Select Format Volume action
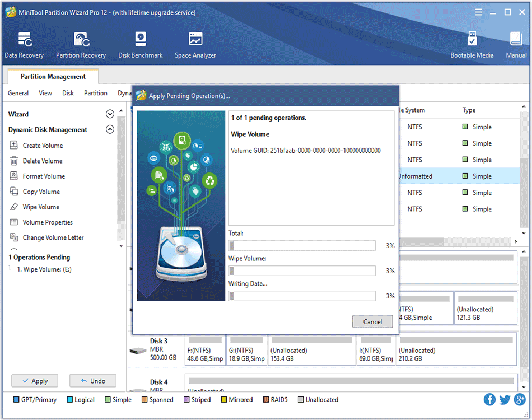Image resolution: width=532 pixels, height=420 pixels. point(44,176)
